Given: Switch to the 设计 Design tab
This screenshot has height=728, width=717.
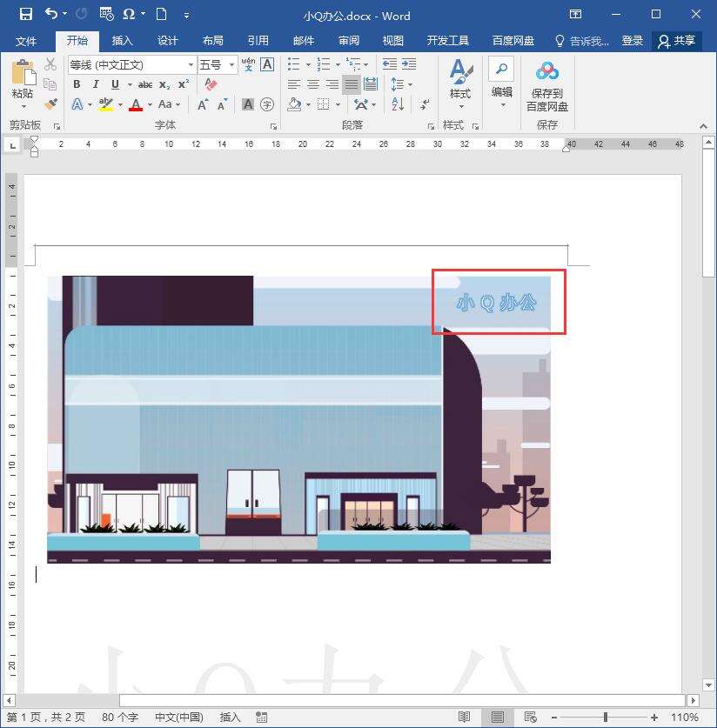Looking at the screenshot, I should (x=167, y=41).
